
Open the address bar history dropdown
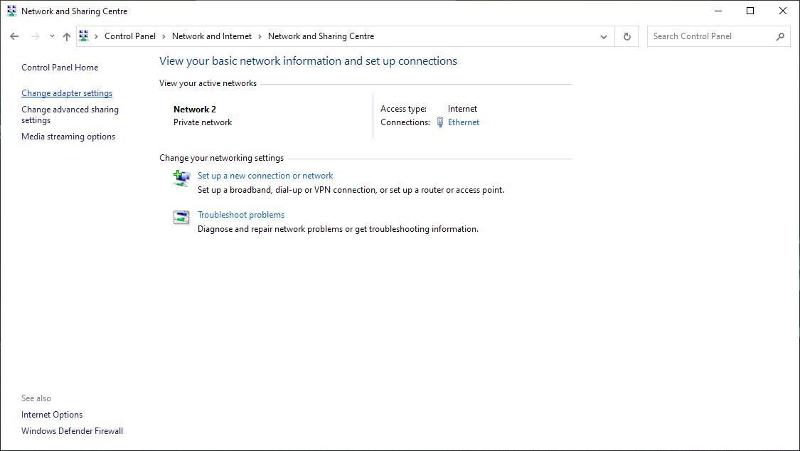click(604, 37)
